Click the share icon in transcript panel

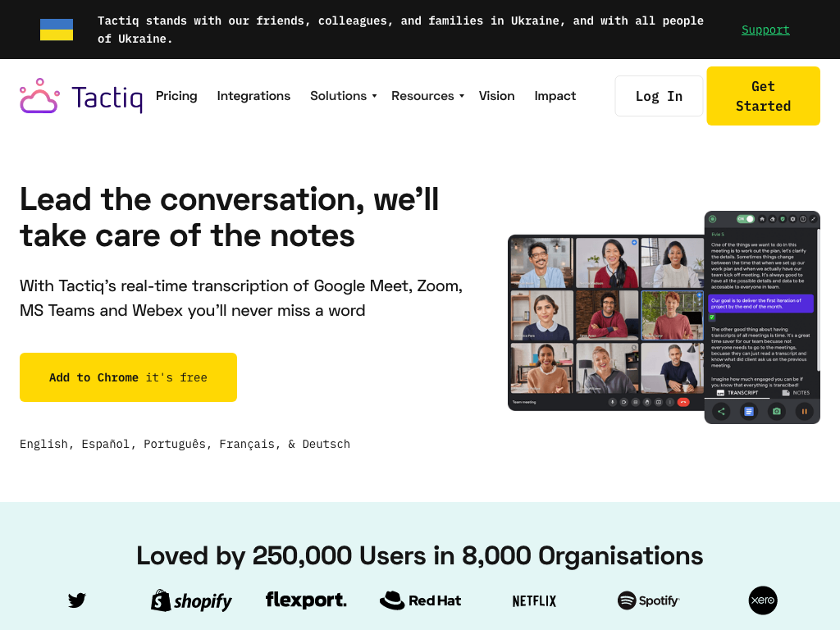point(721,412)
